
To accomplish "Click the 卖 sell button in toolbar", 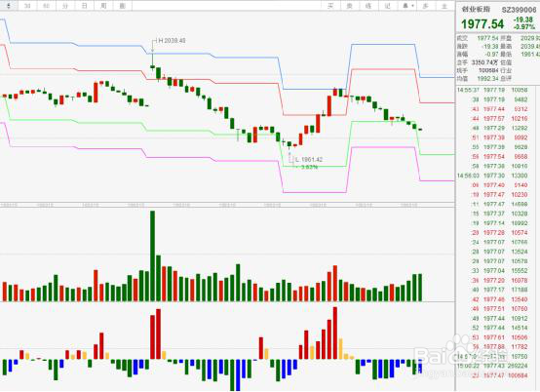I will coord(350,6).
